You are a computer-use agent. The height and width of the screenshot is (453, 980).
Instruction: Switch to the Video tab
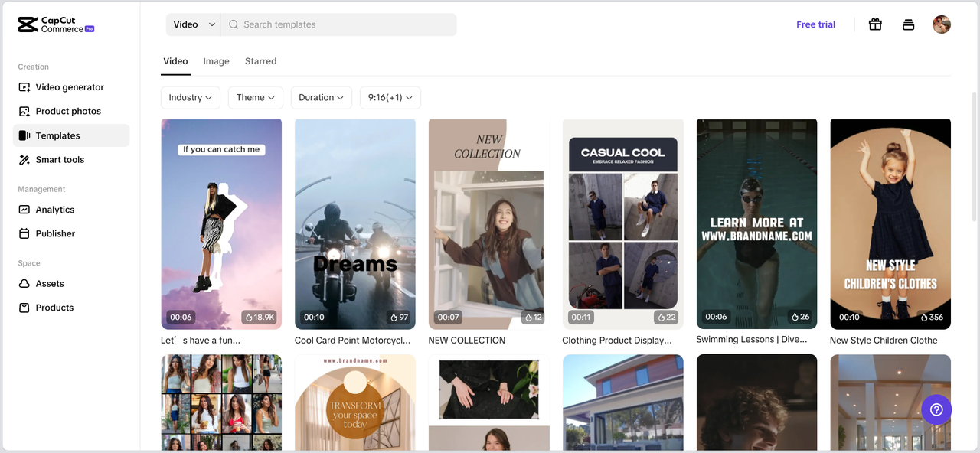(x=175, y=61)
